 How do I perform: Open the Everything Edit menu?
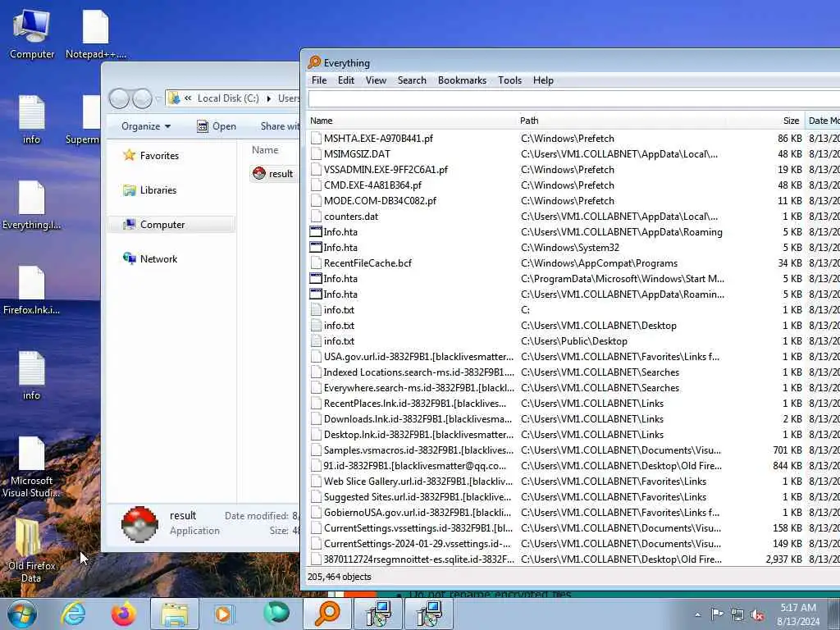[x=346, y=80]
